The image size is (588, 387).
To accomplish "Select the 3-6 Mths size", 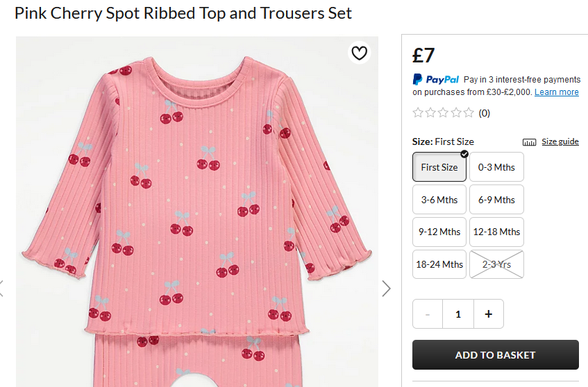I will pyautogui.click(x=439, y=200).
